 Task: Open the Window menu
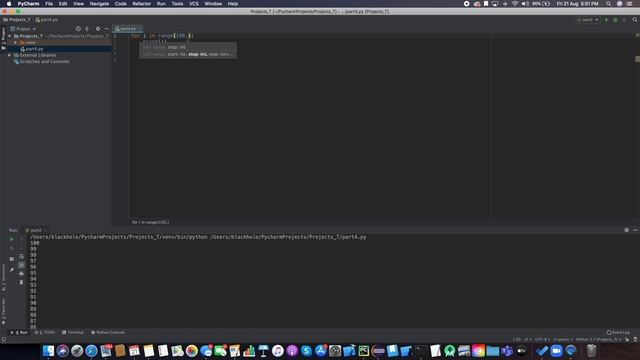(213, 4)
